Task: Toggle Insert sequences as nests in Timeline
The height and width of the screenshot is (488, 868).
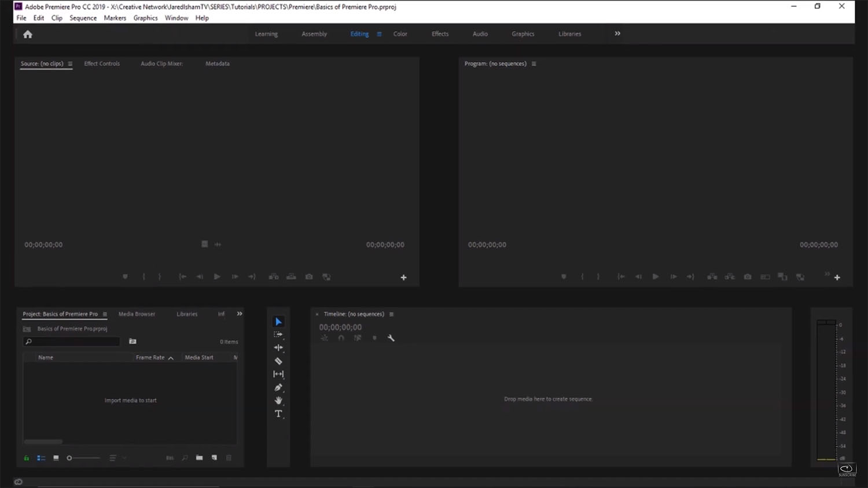Action: coord(324,338)
